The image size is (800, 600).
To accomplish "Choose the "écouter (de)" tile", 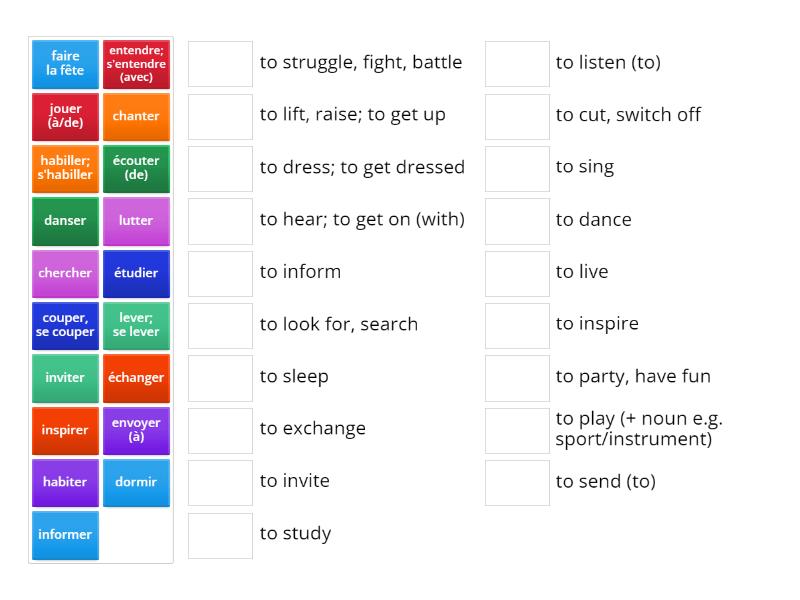I will click(x=136, y=168).
